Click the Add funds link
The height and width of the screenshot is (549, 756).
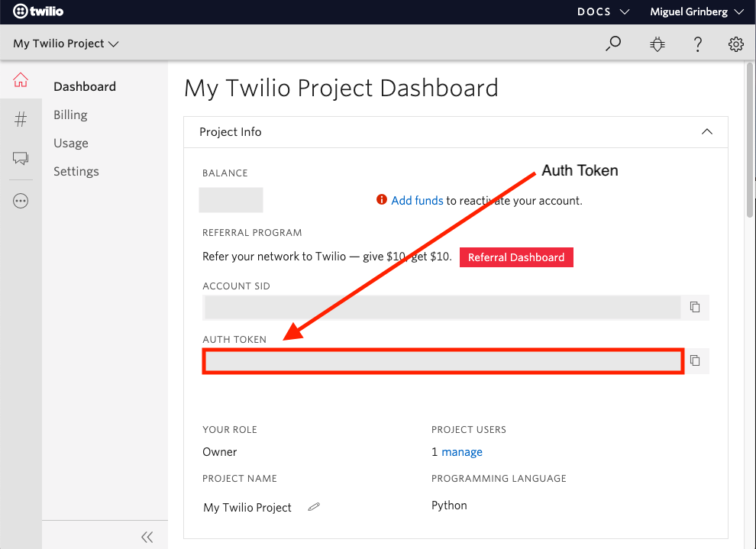point(417,201)
